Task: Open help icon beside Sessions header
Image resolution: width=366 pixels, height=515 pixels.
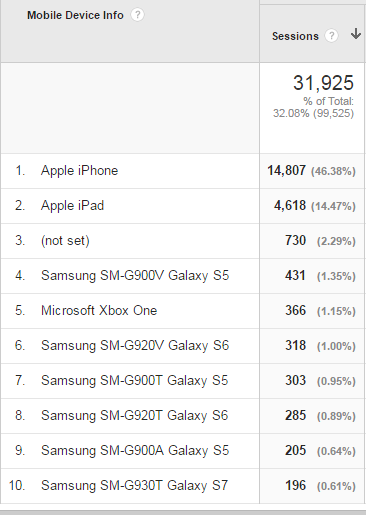Action: pyautogui.click(x=331, y=36)
